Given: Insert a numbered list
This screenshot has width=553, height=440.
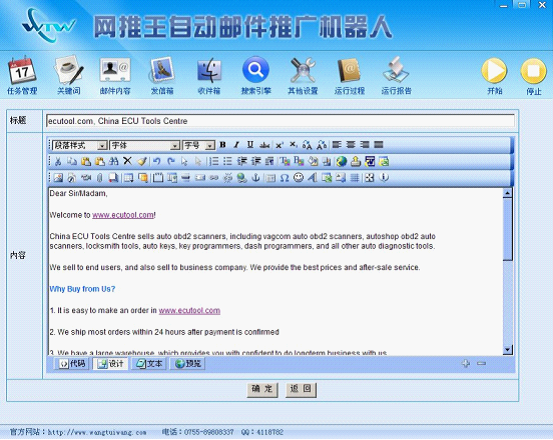Looking at the screenshot, I should pyautogui.click(x=214, y=161).
